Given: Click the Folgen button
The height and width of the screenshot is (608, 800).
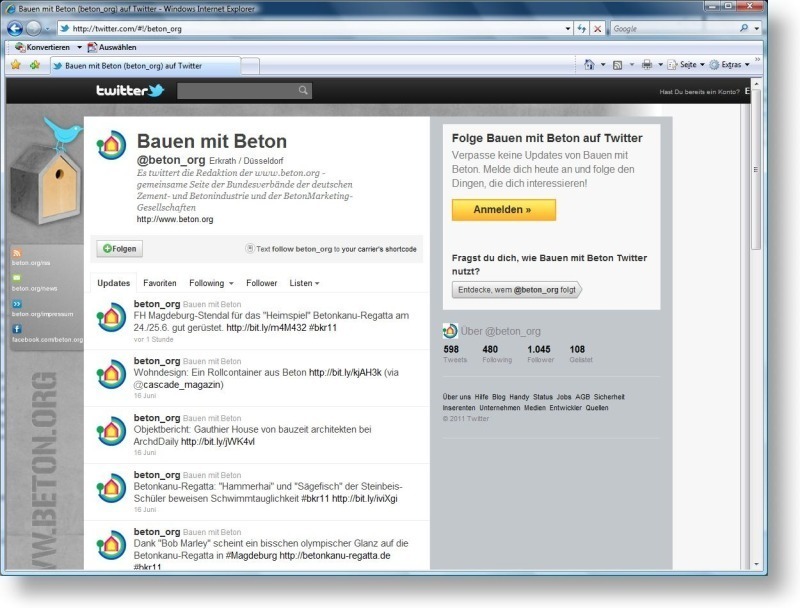Looking at the screenshot, I should (119, 249).
